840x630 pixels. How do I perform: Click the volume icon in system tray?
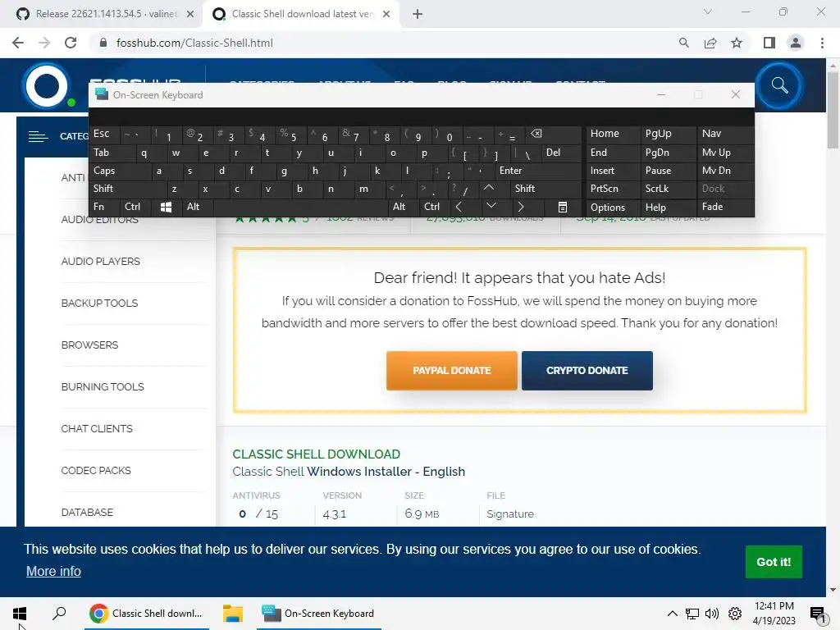[712, 614]
